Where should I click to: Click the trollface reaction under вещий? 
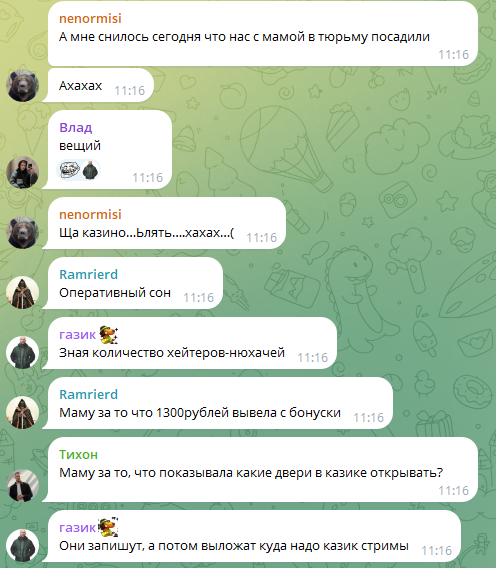click(x=70, y=170)
